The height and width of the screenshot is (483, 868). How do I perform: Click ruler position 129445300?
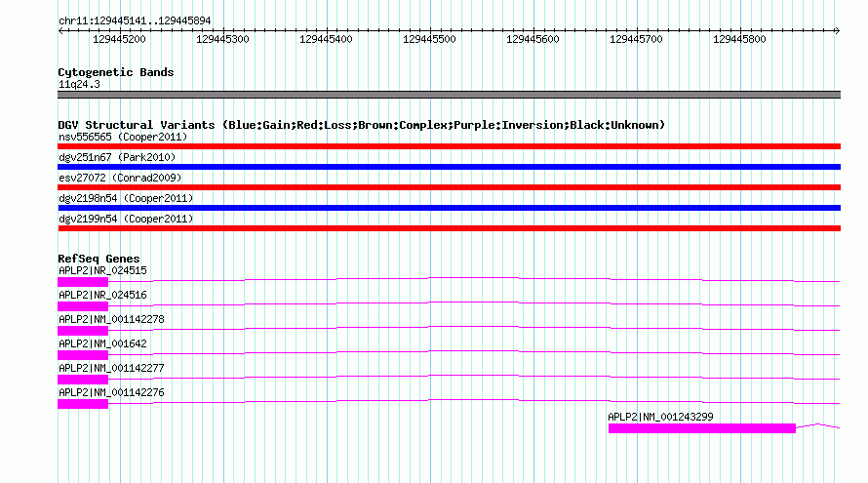click(222, 39)
